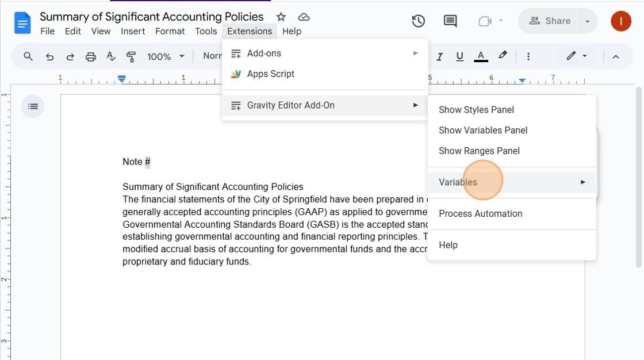Click the search menus magnifier icon

[28, 56]
